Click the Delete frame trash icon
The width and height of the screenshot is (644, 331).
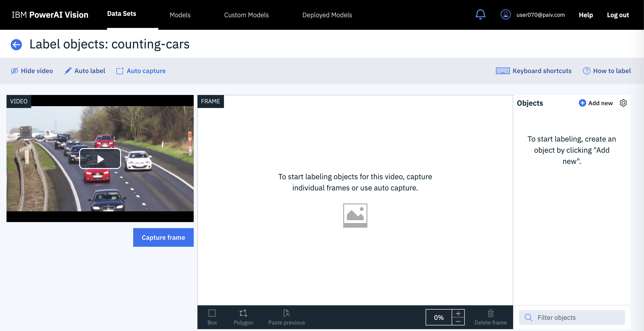(x=490, y=317)
